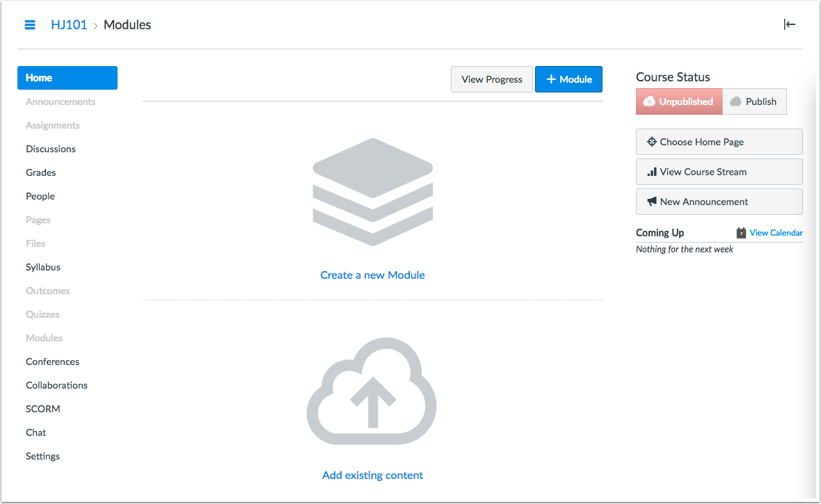The image size is (821, 504).
Task: Click the Create a new Module link
Action: [373, 275]
